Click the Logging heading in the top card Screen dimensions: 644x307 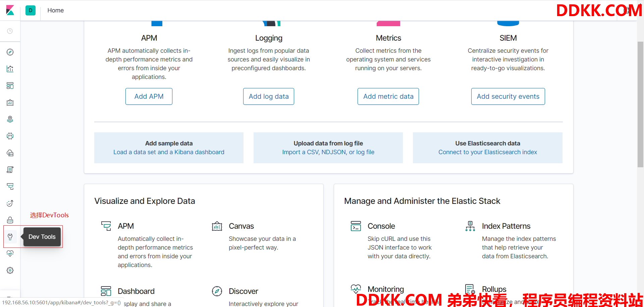click(x=269, y=38)
